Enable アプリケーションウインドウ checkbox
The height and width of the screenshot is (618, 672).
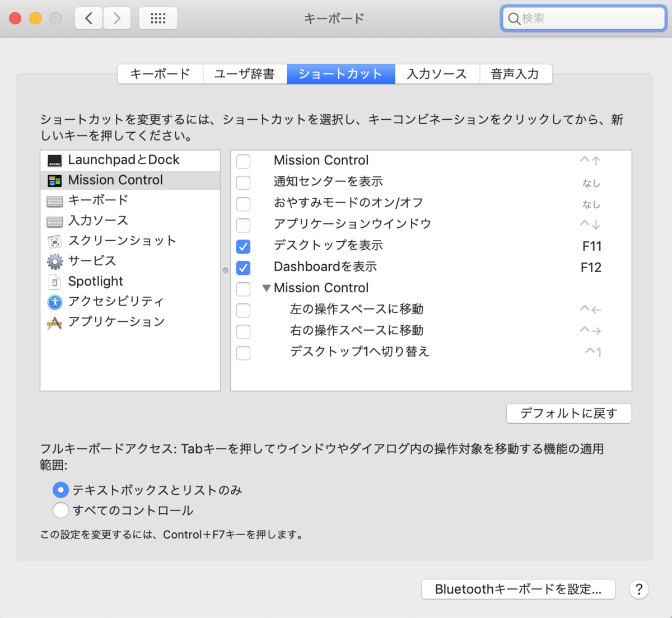(243, 225)
